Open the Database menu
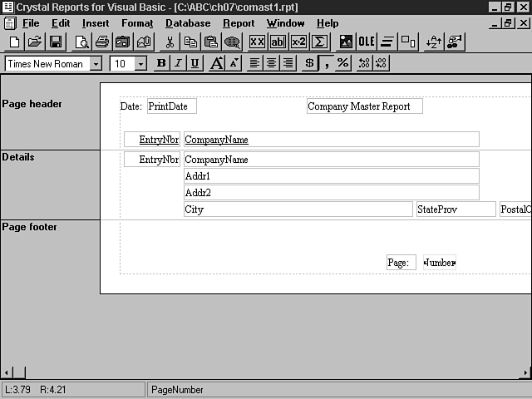This screenshot has height=399, width=532. click(188, 23)
